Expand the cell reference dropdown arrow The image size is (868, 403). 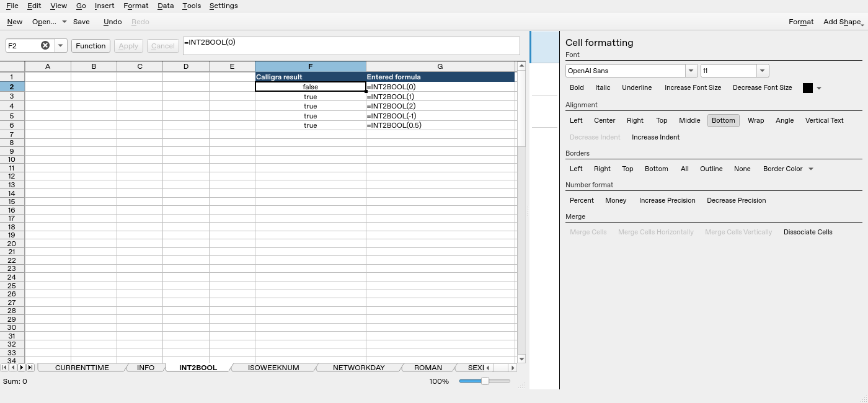(61, 45)
